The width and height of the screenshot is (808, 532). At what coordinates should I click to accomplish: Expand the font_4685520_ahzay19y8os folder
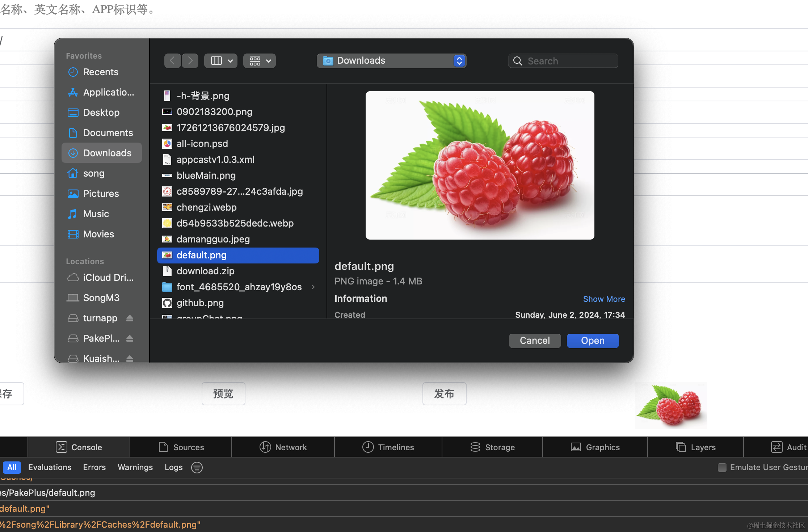(313, 287)
